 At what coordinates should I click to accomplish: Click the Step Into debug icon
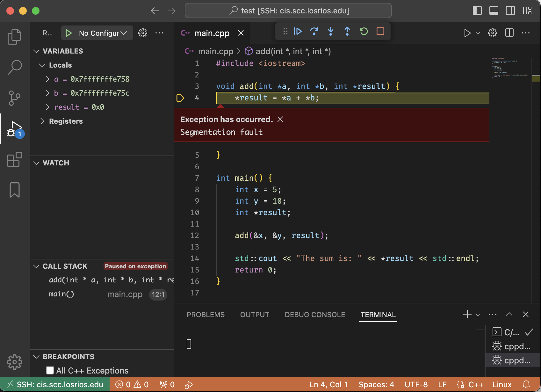pos(331,31)
